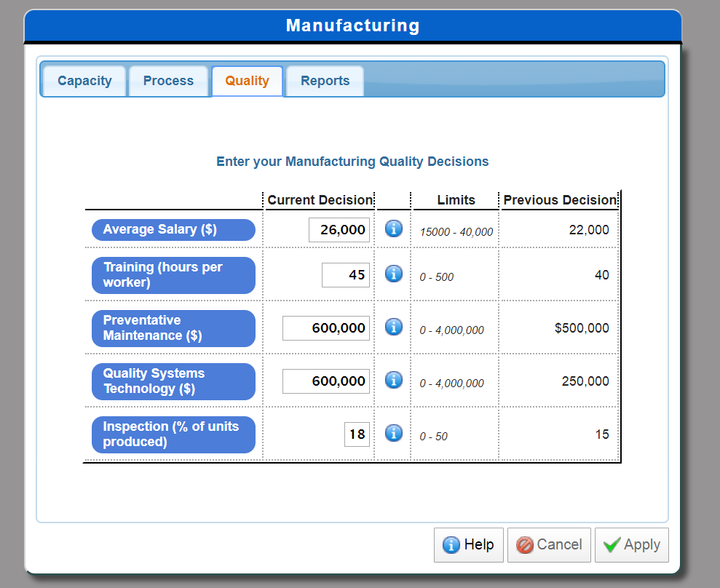Viewport: 720px width, 588px height.
Task: Open the Process tab
Action: tap(168, 81)
